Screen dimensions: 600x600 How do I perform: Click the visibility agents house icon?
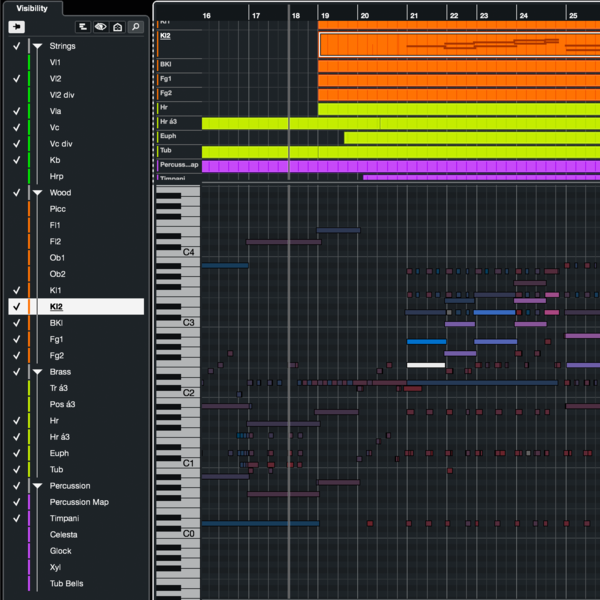(x=117, y=27)
